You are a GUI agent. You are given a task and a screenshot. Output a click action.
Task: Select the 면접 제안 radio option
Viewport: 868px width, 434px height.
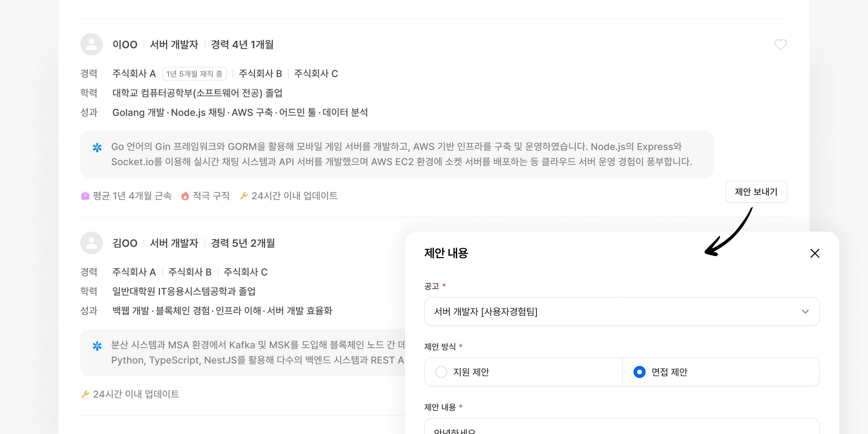(x=639, y=372)
